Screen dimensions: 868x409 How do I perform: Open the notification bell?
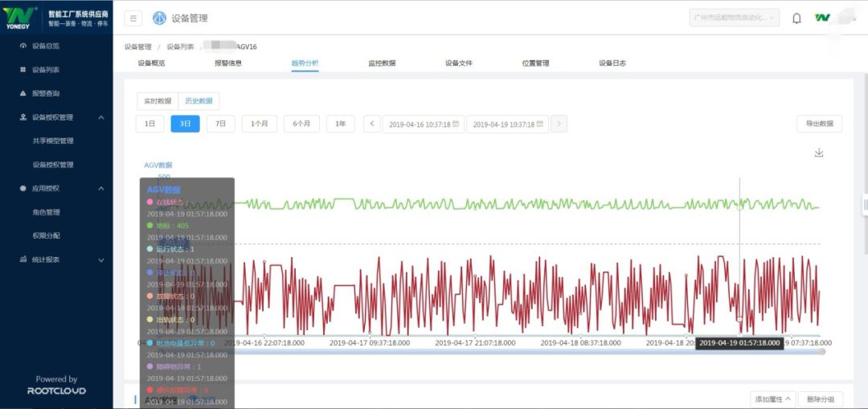796,18
